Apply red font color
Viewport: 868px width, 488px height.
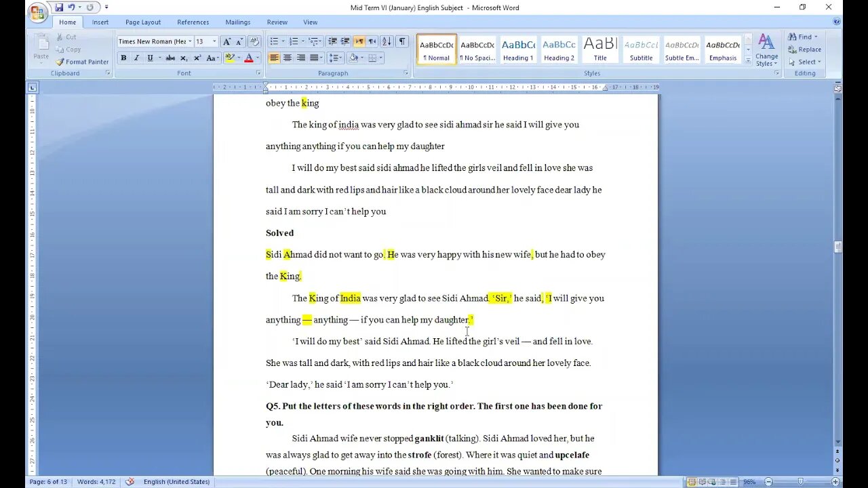tap(249, 58)
